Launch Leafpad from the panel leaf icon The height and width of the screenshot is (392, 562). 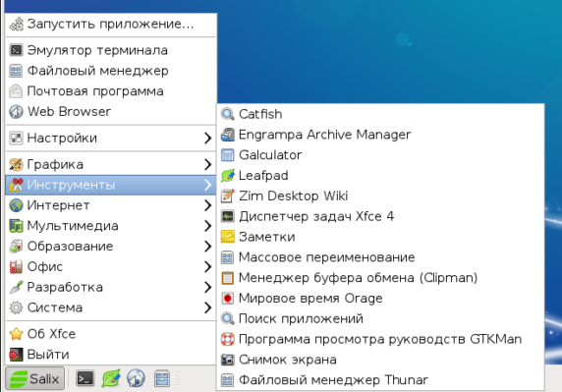(x=111, y=378)
